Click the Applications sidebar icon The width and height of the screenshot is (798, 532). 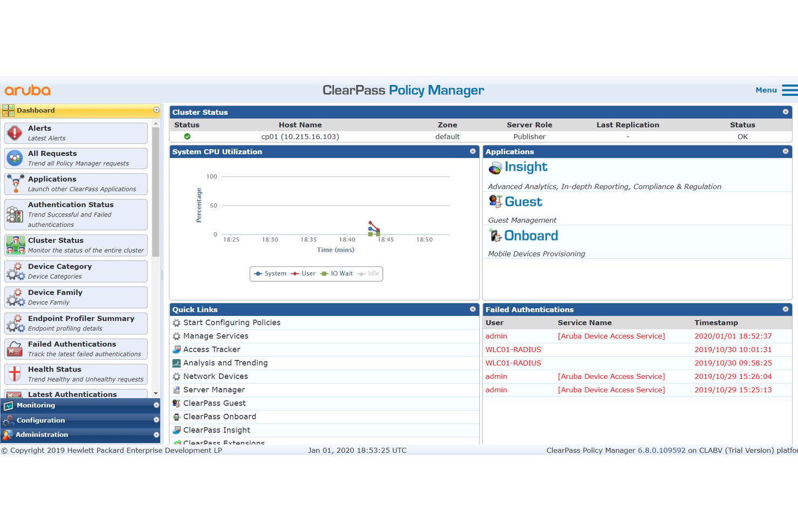tap(15, 183)
